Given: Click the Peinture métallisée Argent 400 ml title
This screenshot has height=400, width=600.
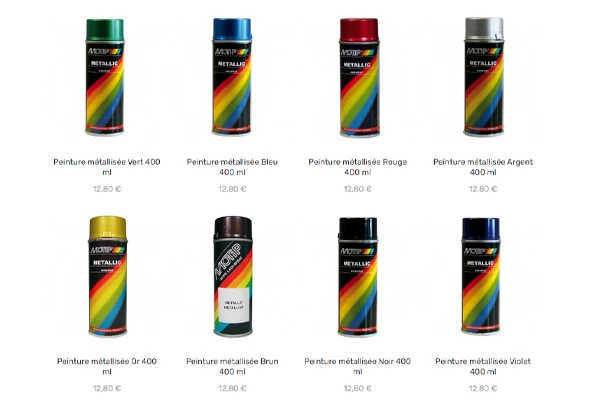Looking at the screenshot, I should tap(483, 167).
